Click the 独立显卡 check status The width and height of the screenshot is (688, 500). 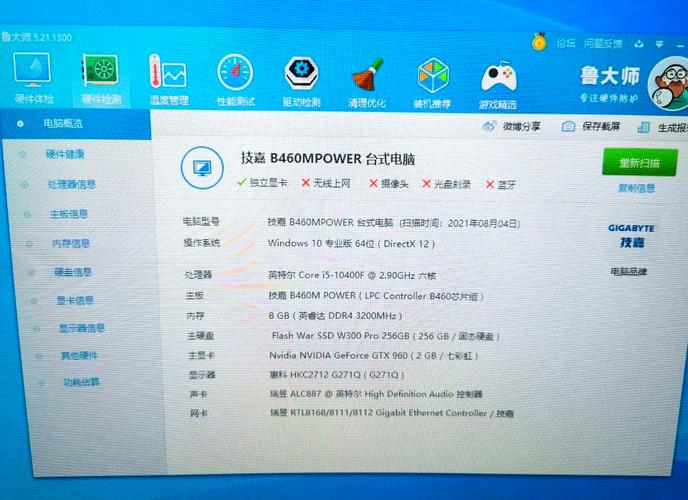(262, 182)
